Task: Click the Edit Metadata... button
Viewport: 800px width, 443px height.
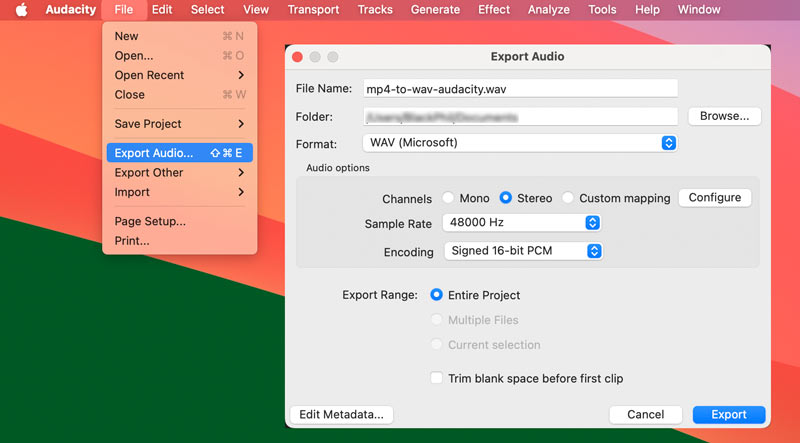Action: [341, 414]
